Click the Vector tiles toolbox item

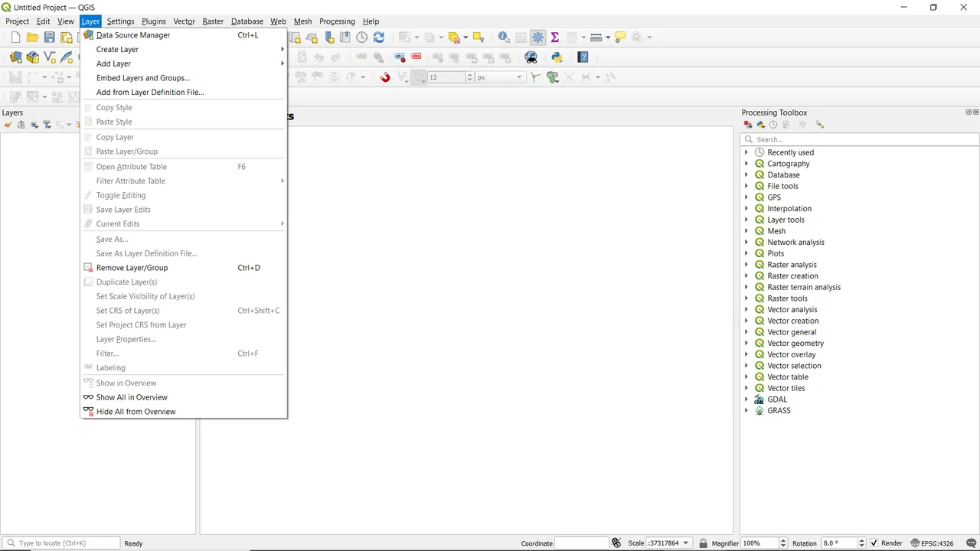(x=786, y=388)
